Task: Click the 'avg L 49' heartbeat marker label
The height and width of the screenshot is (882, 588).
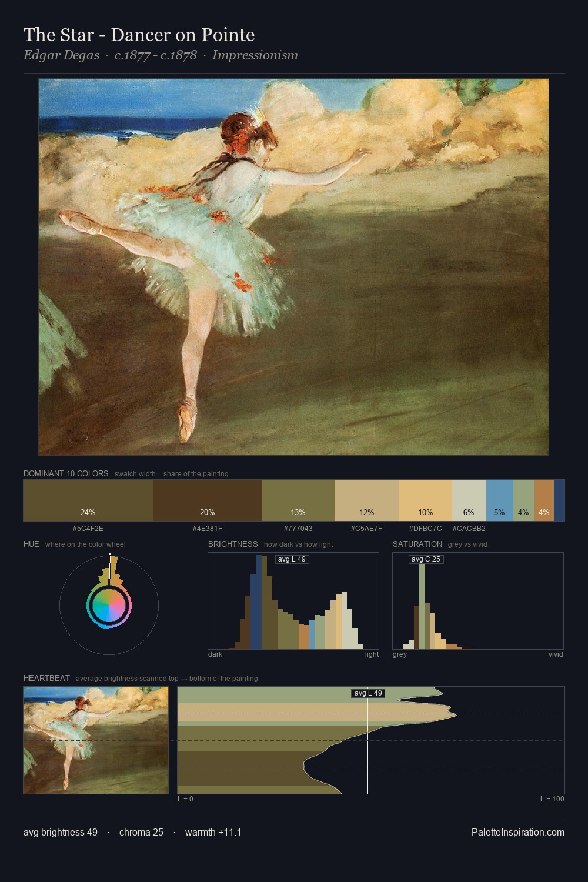Action: point(368,693)
